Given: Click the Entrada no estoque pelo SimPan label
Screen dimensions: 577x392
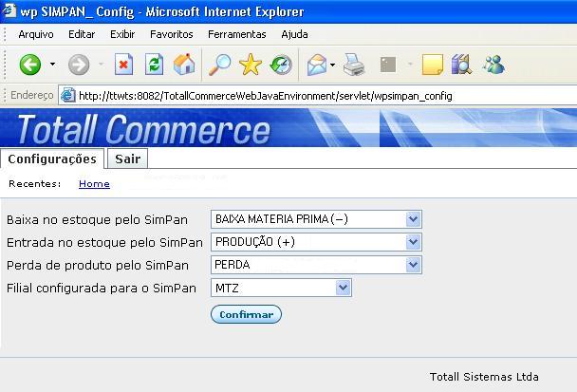Looking at the screenshot, I should [x=104, y=243].
